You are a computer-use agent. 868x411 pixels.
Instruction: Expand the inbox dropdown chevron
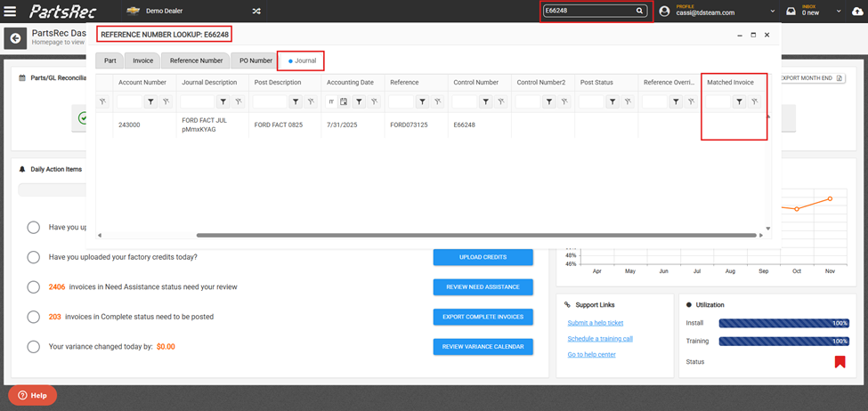coord(840,12)
